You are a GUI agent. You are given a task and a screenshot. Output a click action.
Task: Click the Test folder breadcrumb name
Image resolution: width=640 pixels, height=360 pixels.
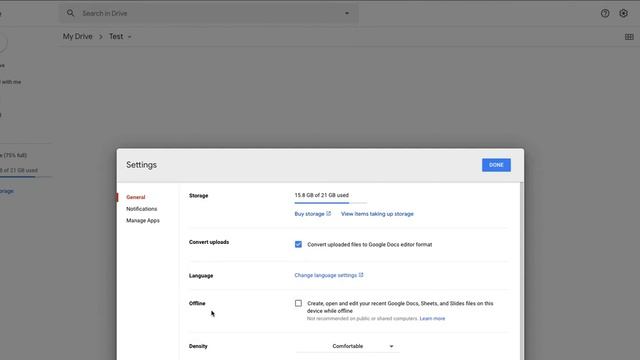[116, 36]
